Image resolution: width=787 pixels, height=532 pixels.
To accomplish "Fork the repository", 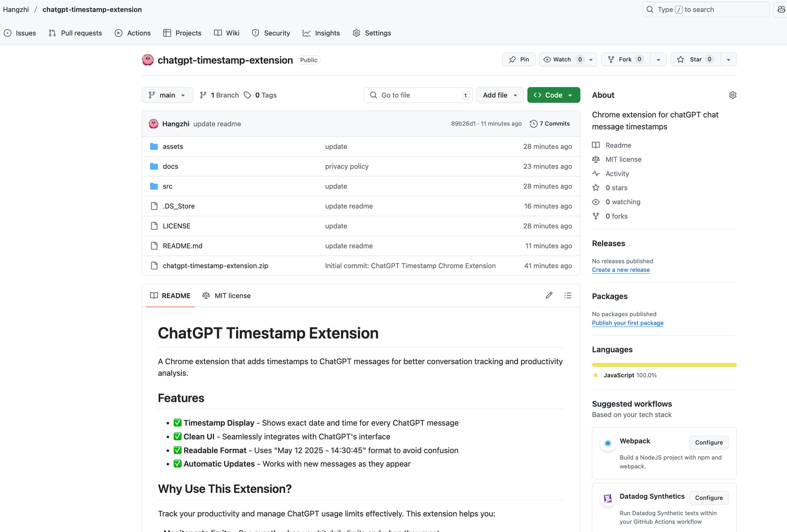I will pos(626,59).
